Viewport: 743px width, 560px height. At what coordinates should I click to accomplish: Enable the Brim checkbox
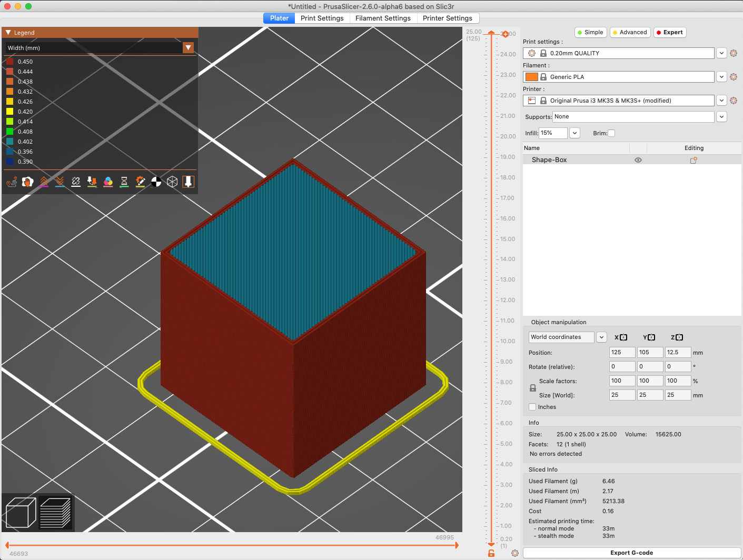click(611, 133)
